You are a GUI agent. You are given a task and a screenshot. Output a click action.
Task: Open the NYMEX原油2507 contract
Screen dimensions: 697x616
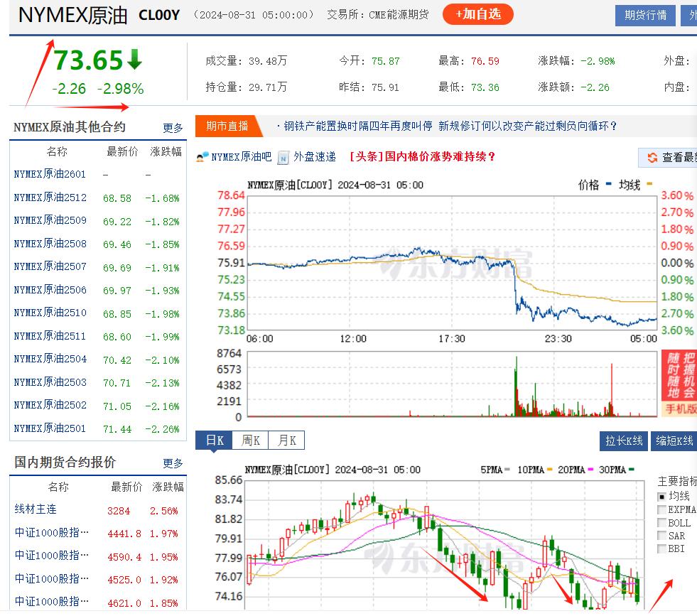coord(50,266)
